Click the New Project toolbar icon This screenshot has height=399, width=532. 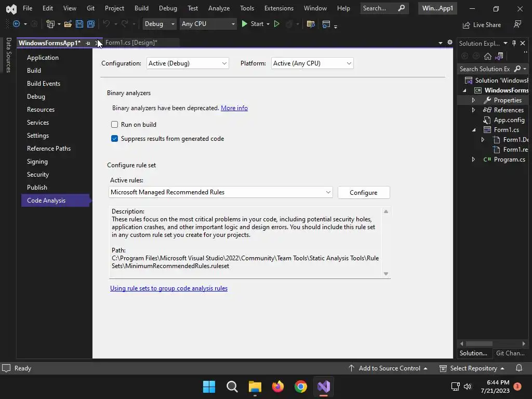[x=50, y=24]
